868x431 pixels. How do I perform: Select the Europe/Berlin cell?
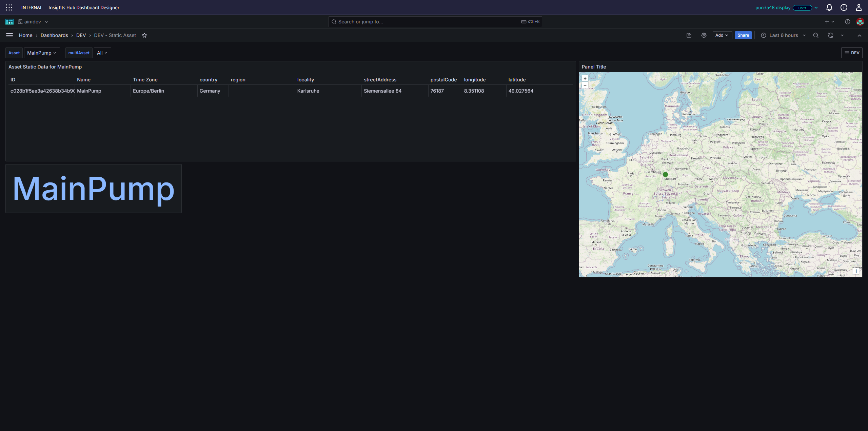pyautogui.click(x=164, y=91)
